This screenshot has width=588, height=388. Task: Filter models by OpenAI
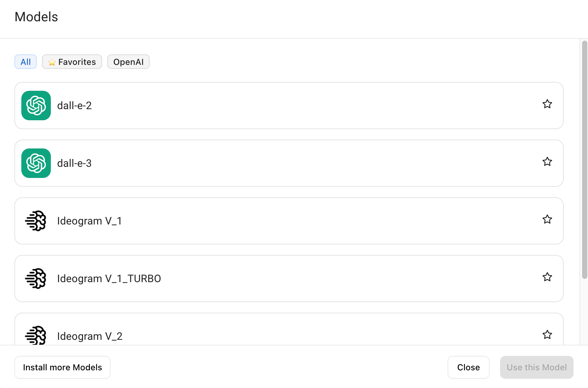click(x=128, y=62)
